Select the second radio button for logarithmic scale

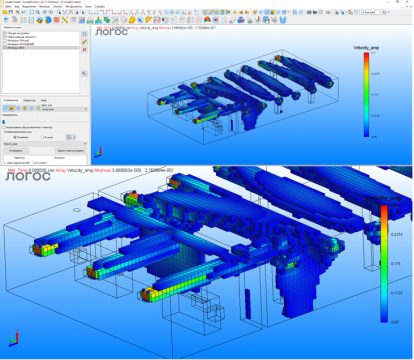click(42, 137)
